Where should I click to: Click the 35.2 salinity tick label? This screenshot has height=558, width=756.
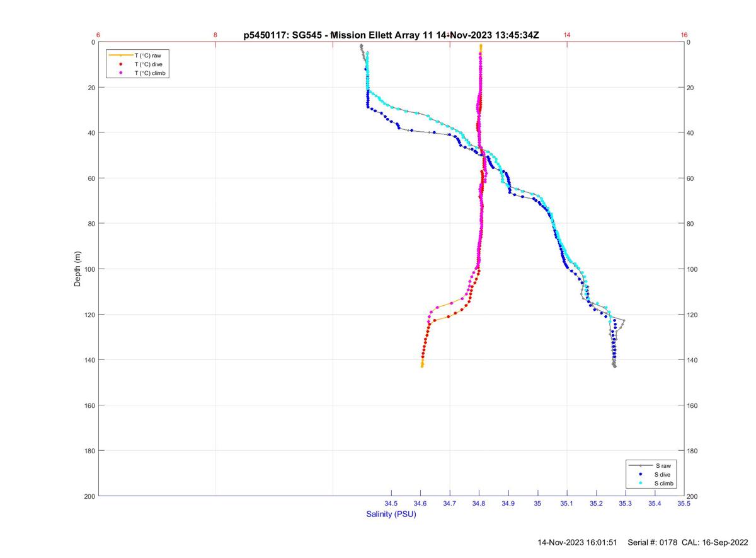click(596, 503)
